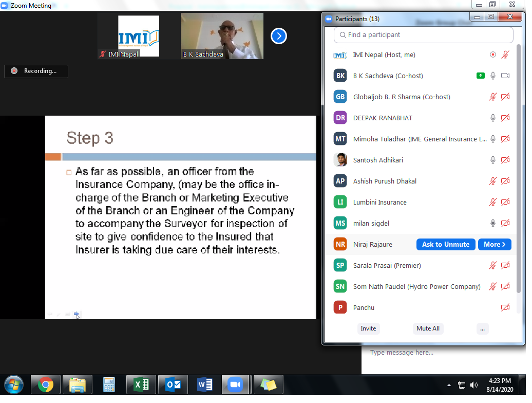Expand hidden icons in the system tray
Viewport: 532px width, 403px height.
coord(449,384)
